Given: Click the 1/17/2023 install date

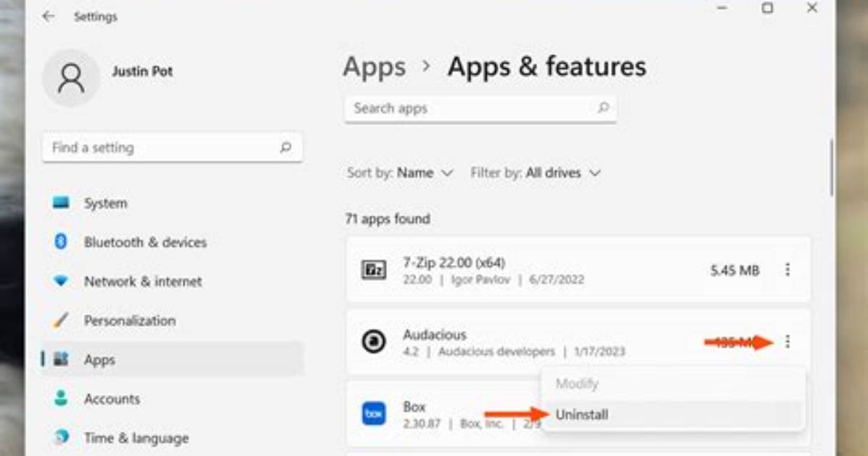Looking at the screenshot, I should (599, 352).
